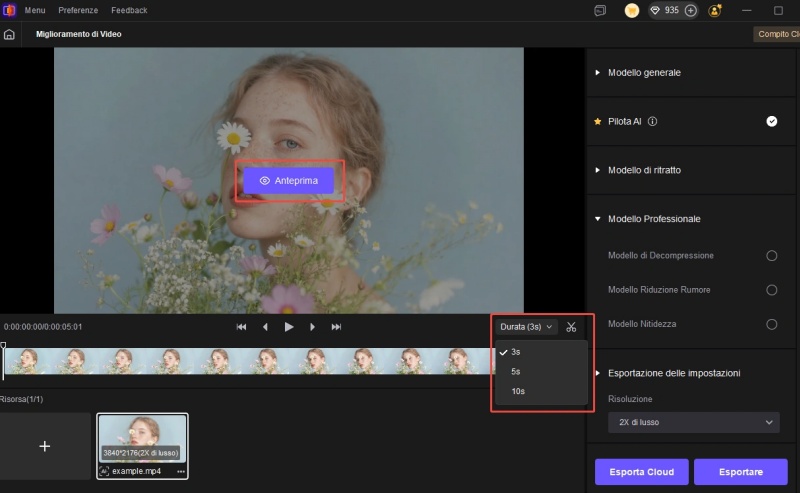
Task: Click Esporta Cloud button
Action: pos(641,472)
